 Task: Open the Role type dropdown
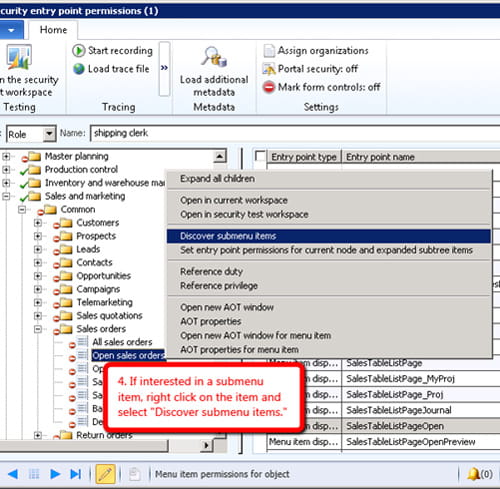(49, 134)
